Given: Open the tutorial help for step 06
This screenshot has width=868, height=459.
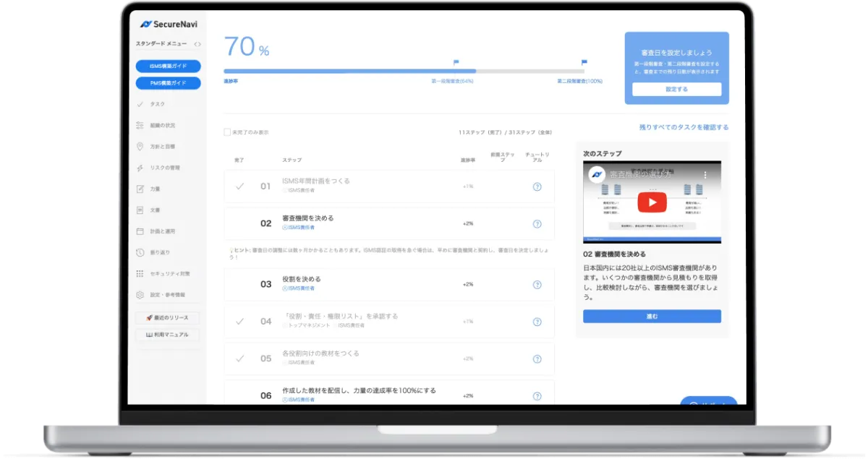Looking at the screenshot, I should 537,395.
